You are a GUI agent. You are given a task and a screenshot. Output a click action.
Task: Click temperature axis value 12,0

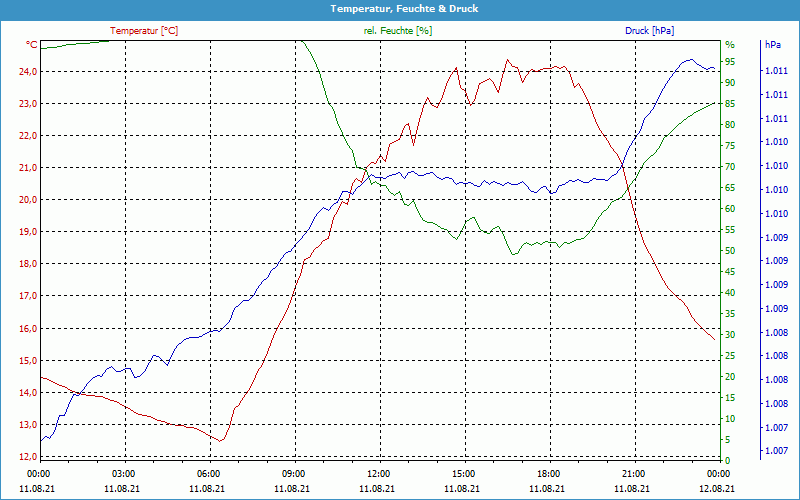click(x=29, y=457)
